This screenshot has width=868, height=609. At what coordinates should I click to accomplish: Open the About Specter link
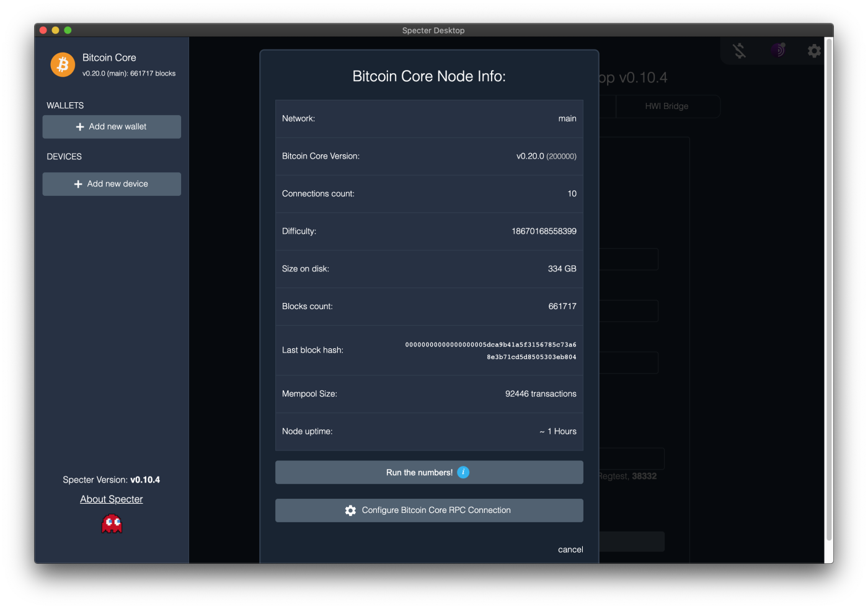[112, 499]
